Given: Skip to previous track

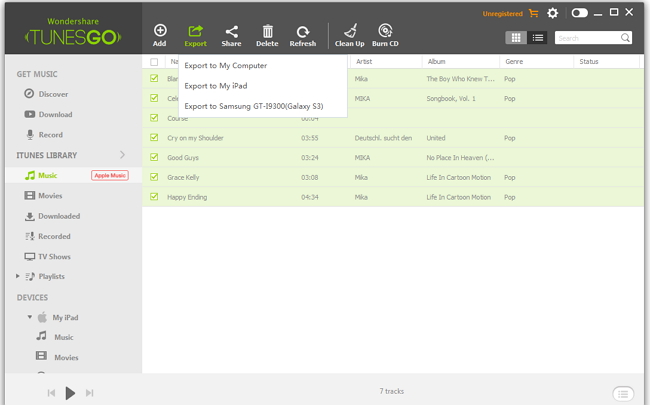Looking at the screenshot, I should 51,393.
